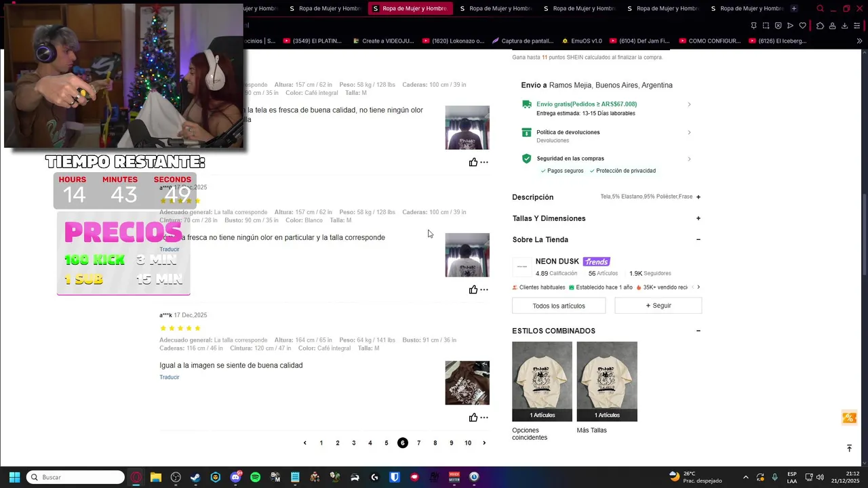The width and height of the screenshot is (868, 488).
Task: Click the snapshot capture icon in address bar
Action: (766, 26)
